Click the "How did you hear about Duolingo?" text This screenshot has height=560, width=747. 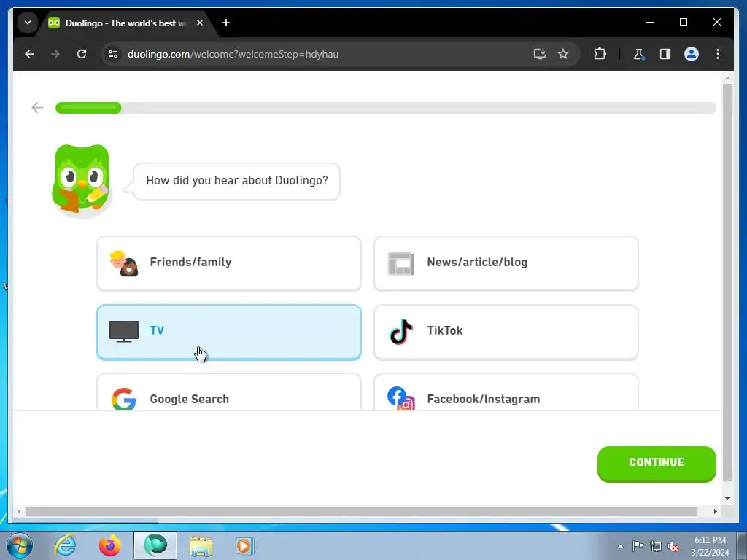(x=237, y=181)
